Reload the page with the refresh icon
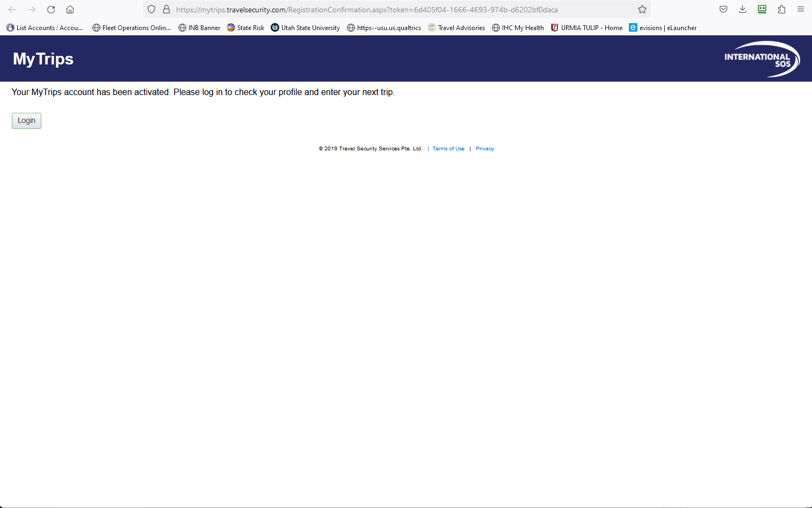 click(51, 10)
